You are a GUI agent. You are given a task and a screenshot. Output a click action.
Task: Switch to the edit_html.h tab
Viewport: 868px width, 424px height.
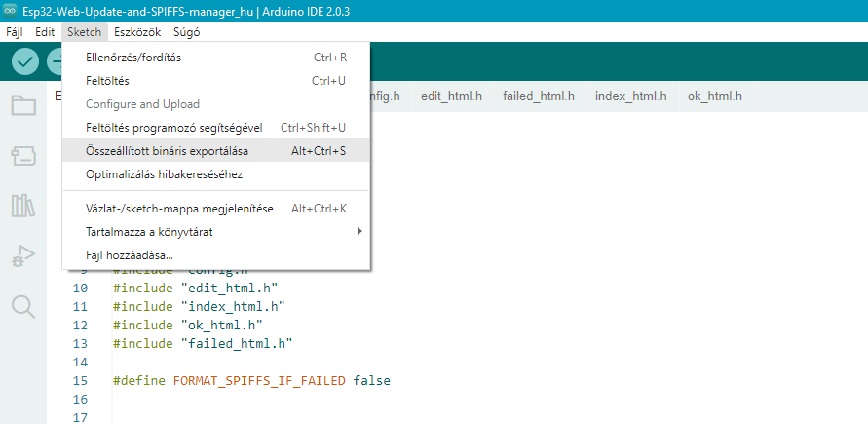click(451, 96)
